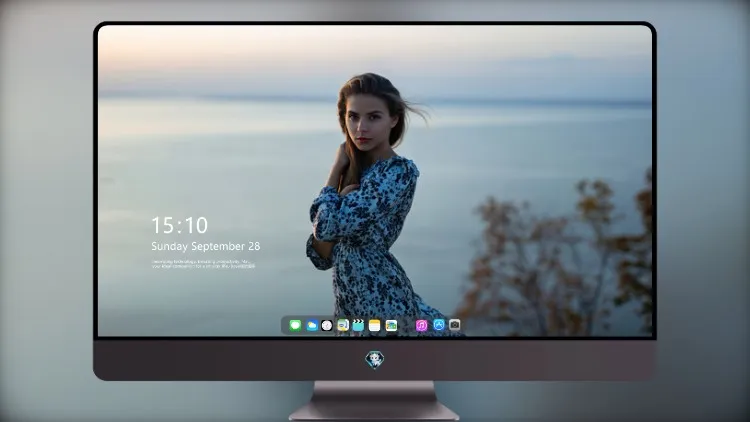Launch the Clock app from dock
The height and width of the screenshot is (422, 750).
[327, 325]
